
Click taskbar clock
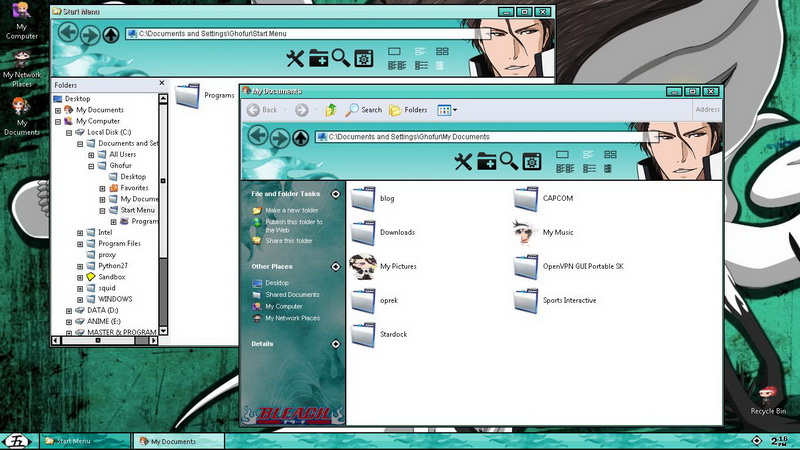pyautogui.click(x=780, y=441)
